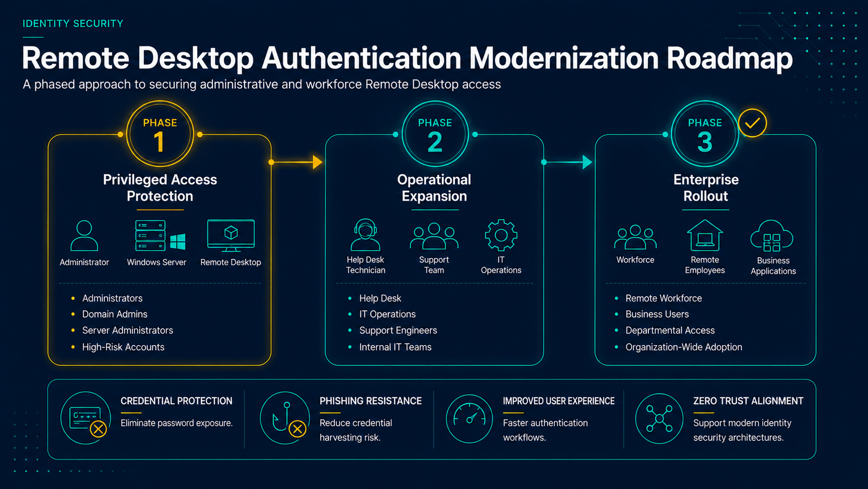Click the Workforce group icon
868x489 pixels.
(x=635, y=237)
